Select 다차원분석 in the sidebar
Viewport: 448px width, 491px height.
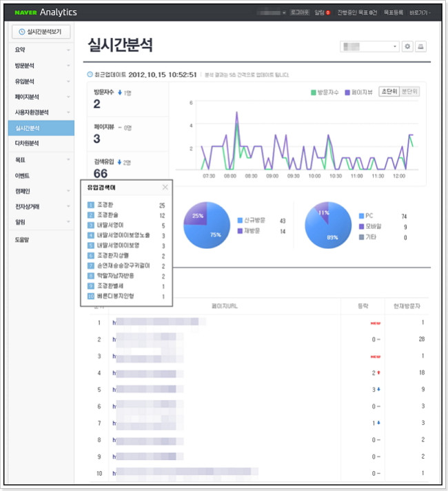pos(41,143)
